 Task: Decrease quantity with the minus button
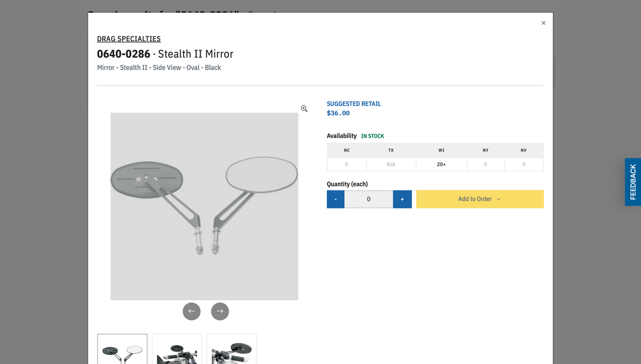tap(336, 199)
